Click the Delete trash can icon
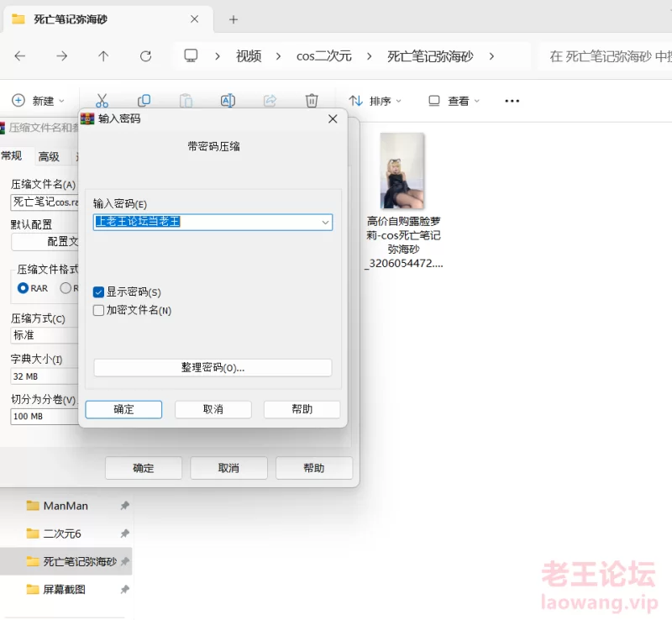 click(x=312, y=101)
